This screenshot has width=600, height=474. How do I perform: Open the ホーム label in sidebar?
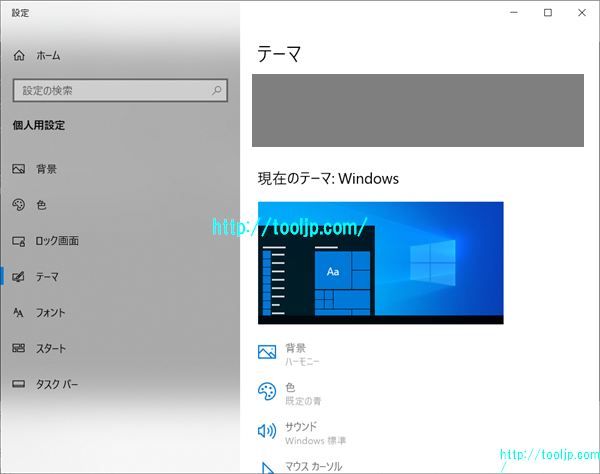click(48, 56)
